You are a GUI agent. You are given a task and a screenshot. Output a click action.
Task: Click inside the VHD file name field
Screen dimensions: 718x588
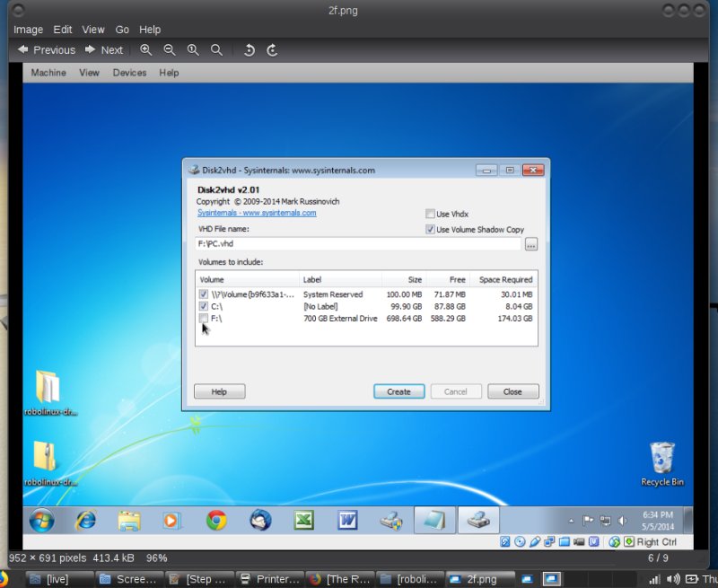(x=350, y=243)
